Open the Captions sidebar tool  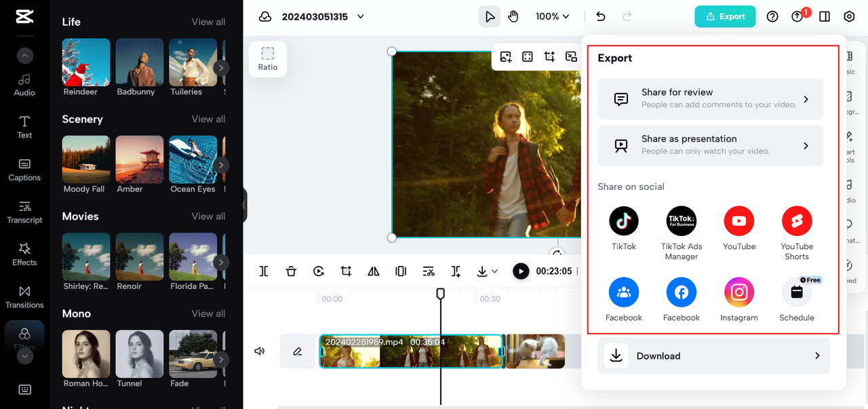24,170
